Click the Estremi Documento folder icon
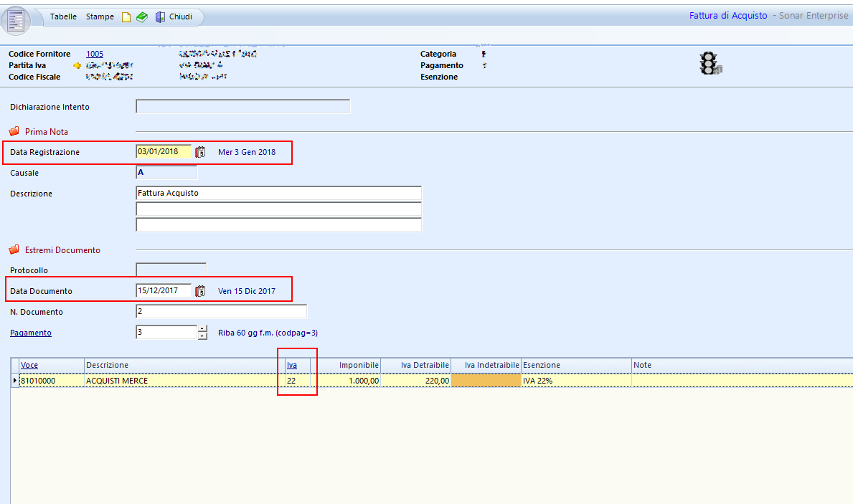This screenshot has width=853, height=504. [x=14, y=250]
